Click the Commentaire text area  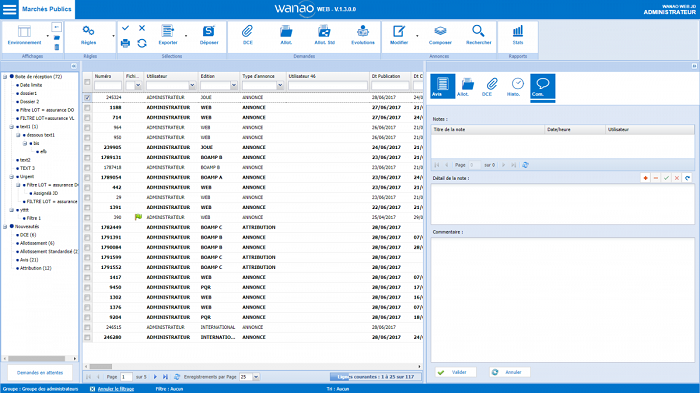click(x=562, y=300)
